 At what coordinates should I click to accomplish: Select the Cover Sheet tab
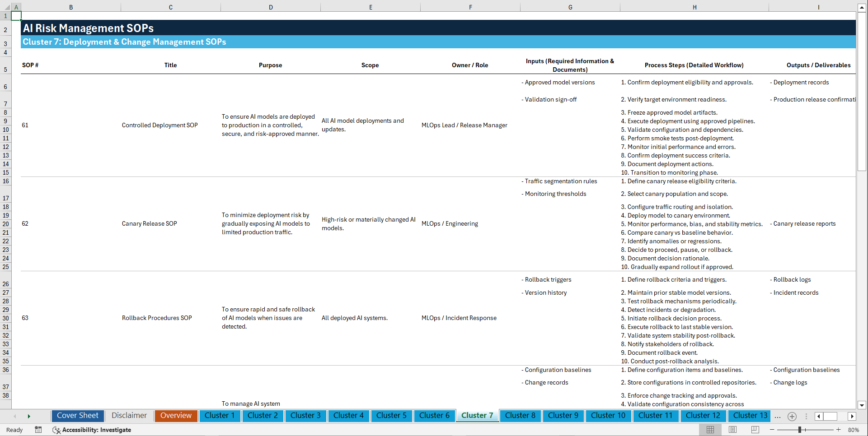pyautogui.click(x=77, y=416)
